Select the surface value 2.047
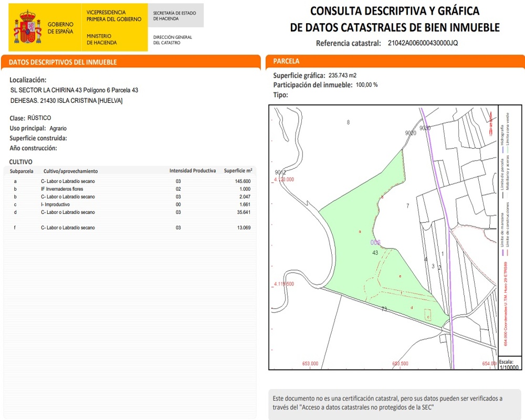Viewport: 525px width, 420px height. (245, 196)
